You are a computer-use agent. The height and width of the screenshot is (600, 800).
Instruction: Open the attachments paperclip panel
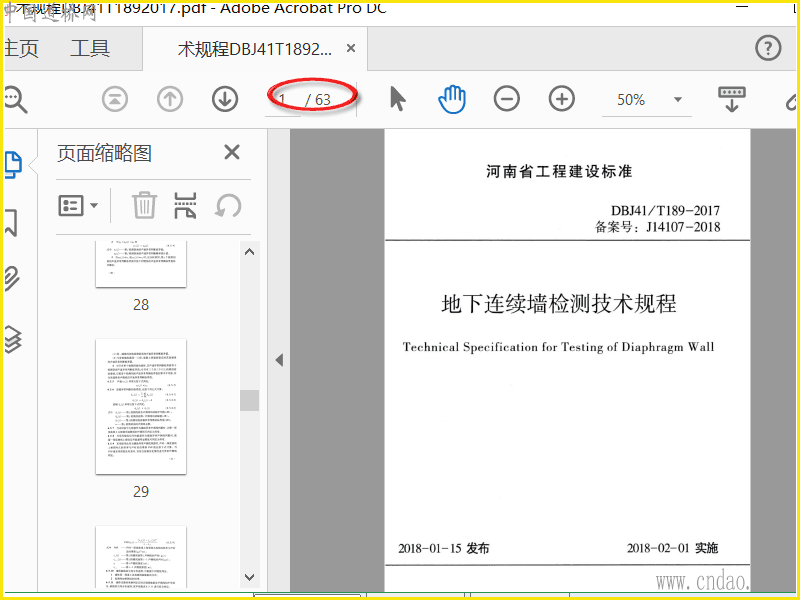click(x=12, y=279)
